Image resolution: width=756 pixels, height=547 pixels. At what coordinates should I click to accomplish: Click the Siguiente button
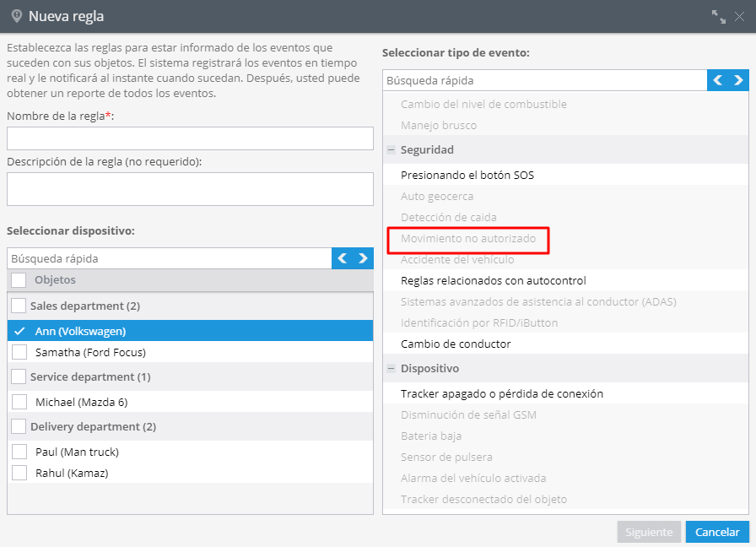pos(649,532)
